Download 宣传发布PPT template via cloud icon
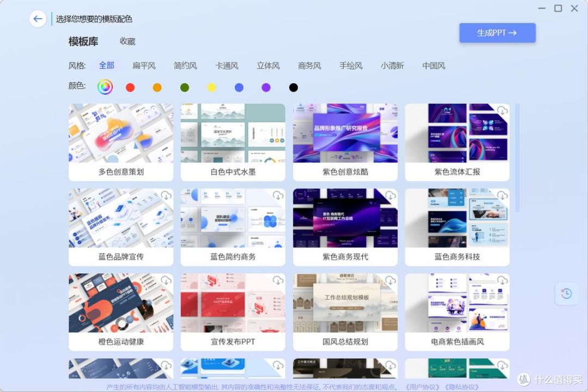The height and width of the screenshot is (392, 588). (x=278, y=280)
